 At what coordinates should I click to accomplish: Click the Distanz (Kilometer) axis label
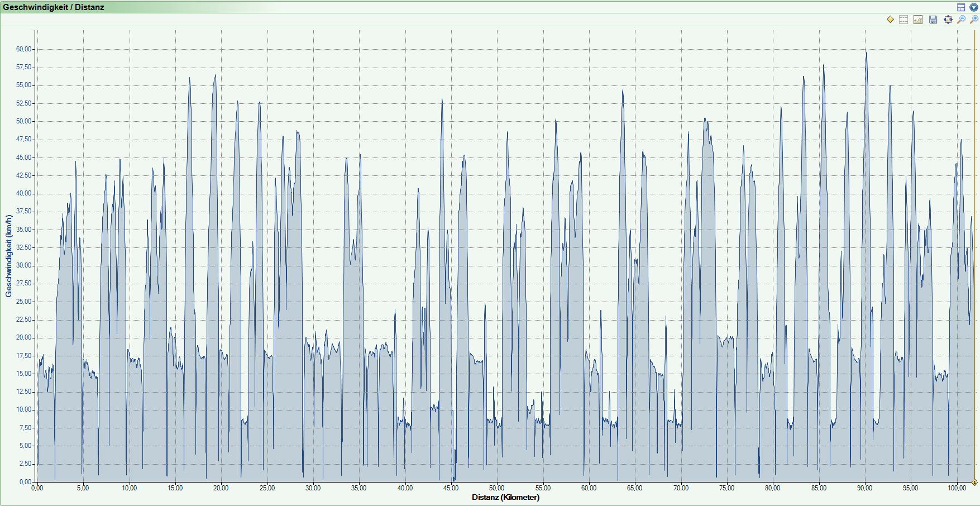(505, 497)
